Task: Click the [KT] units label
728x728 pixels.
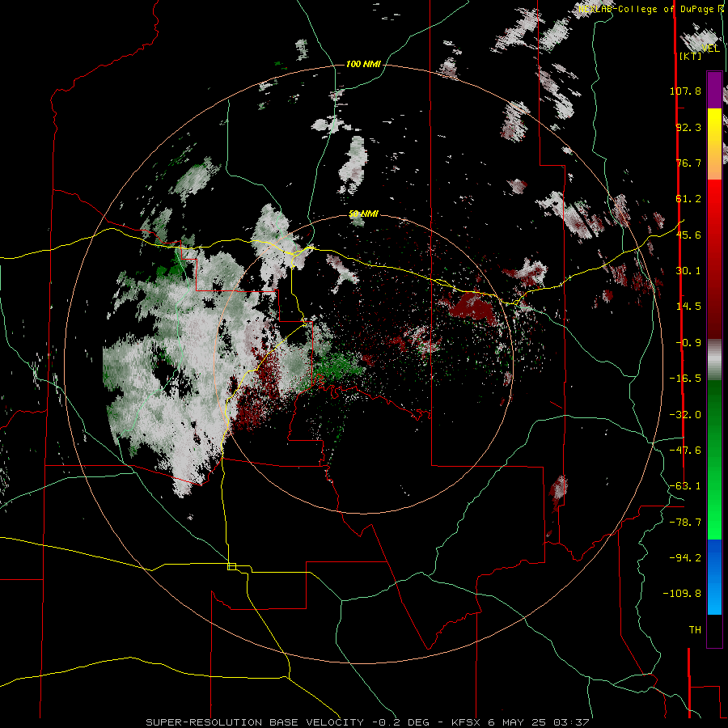Action: click(691, 56)
